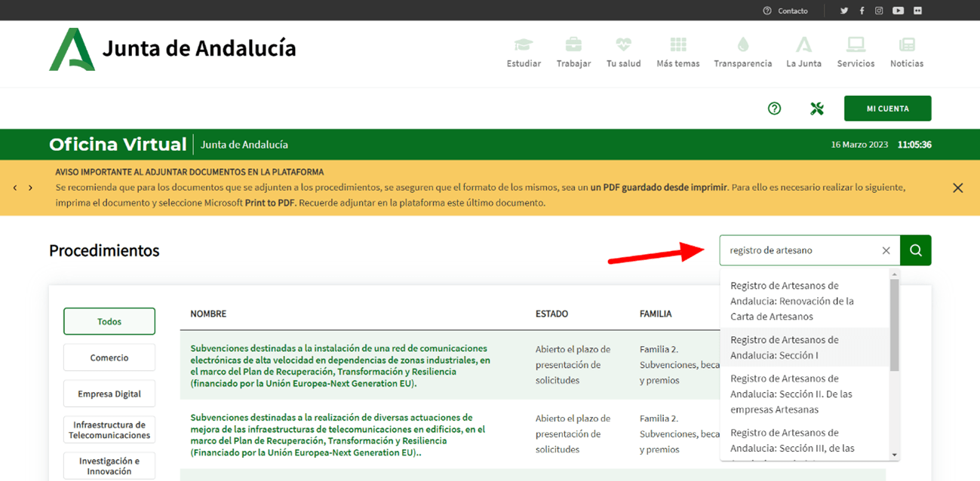
Task: Open subsidy for red de comunicaciones electrónicas
Action: pyautogui.click(x=340, y=366)
